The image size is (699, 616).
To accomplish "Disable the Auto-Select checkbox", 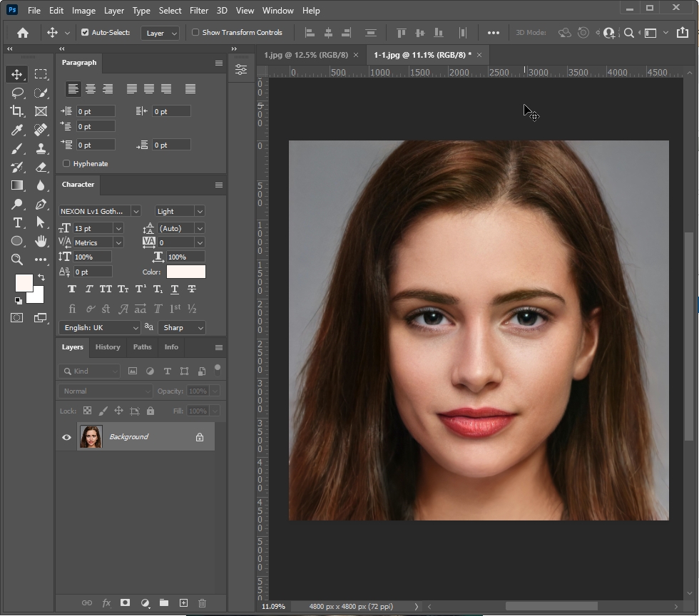I will [x=85, y=33].
